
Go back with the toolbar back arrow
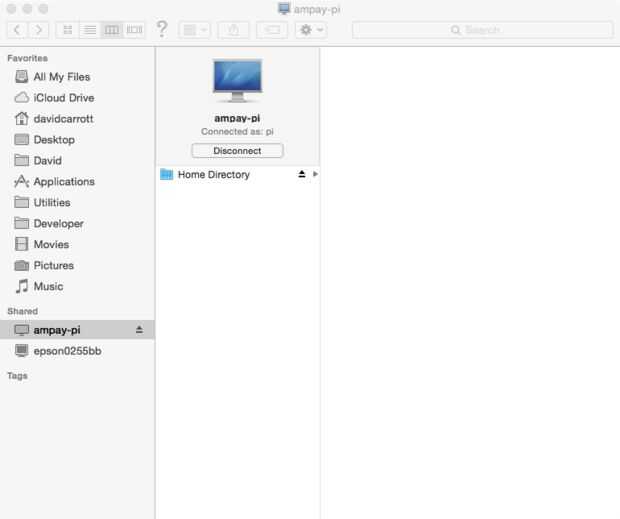tap(17, 30)
